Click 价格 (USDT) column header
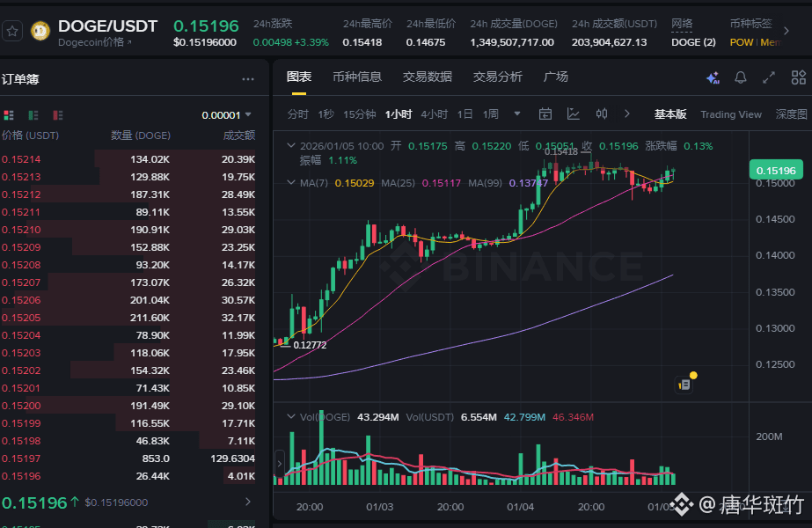Image resolution: width=812 pixels, height=528 pixels. coord(30,136)
